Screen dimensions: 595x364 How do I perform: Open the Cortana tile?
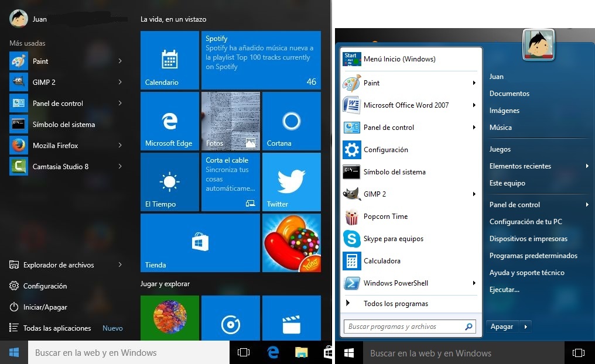292,121
